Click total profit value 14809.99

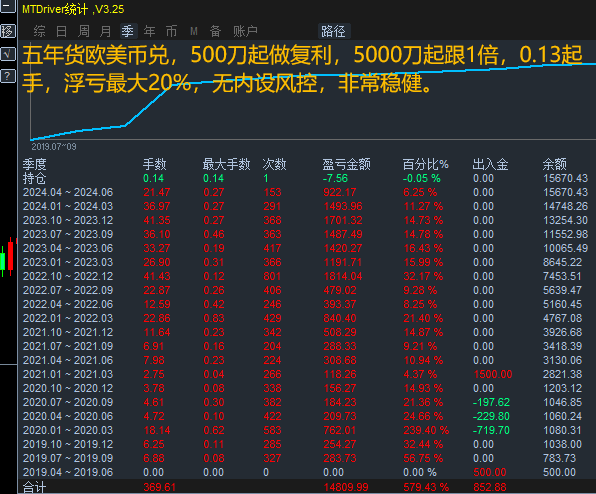click(346, 487)
